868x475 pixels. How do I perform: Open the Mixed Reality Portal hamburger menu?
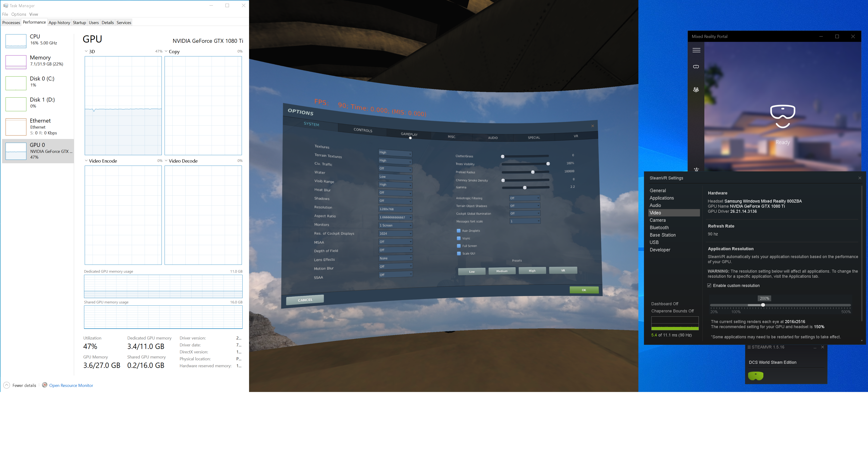click(x=696, y=50)
